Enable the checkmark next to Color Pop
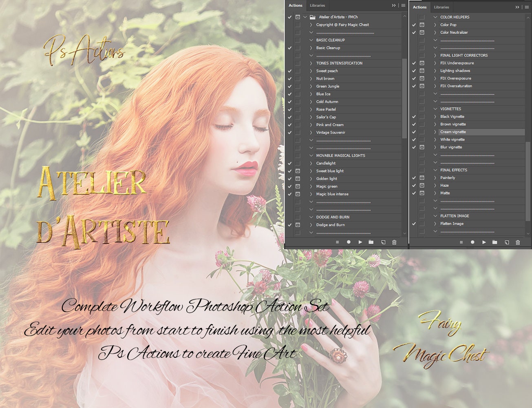The image size is (532, 408). click(x=414, y=24)
